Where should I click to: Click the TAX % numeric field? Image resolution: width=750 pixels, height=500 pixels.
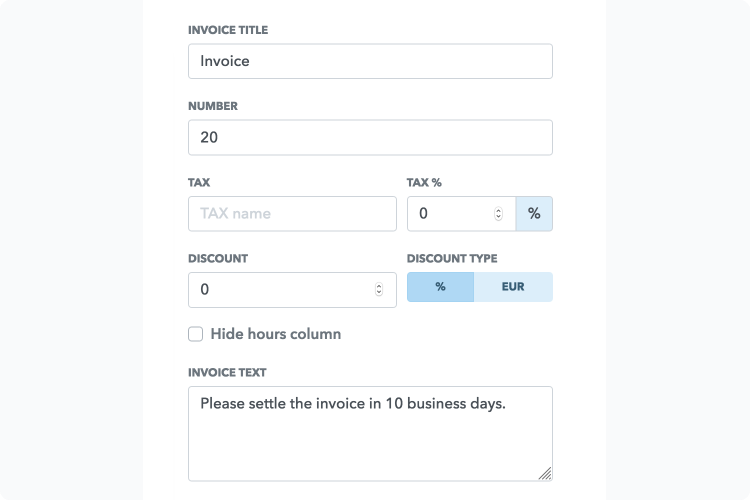461,213
